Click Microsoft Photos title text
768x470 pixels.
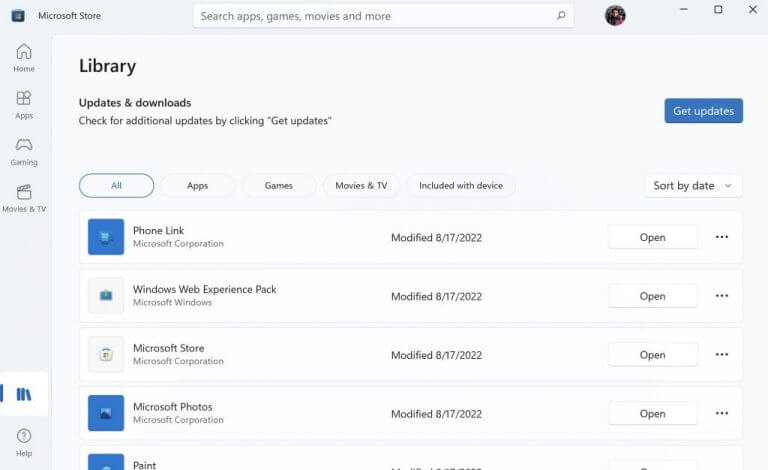pyautogui.click(x=173, y=407)
